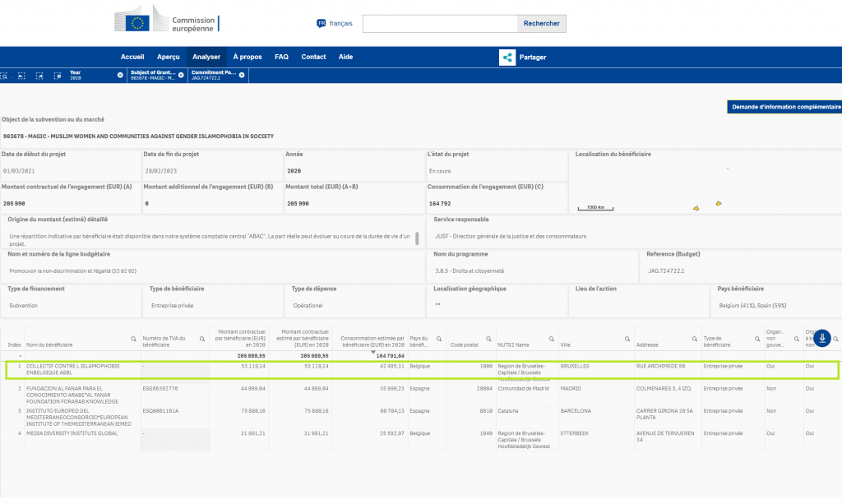
Task: Search the NUTS2 Name column
Action: [552, 340]
